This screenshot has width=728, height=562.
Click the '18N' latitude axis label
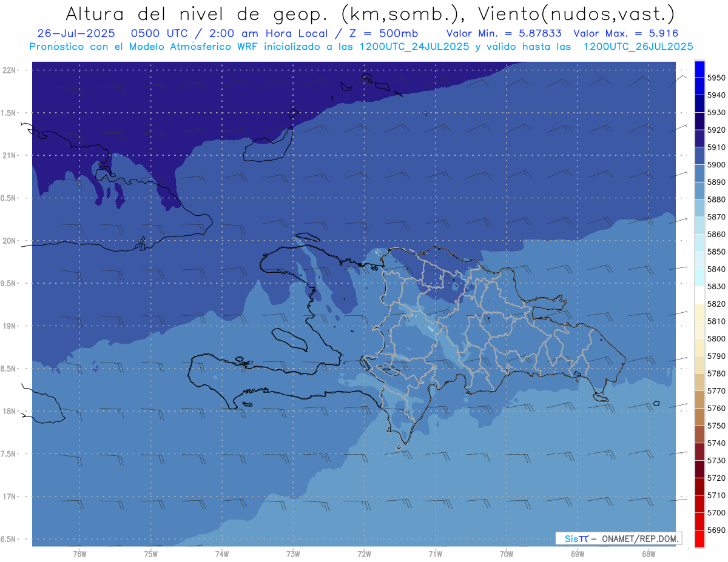coord(9,412)
